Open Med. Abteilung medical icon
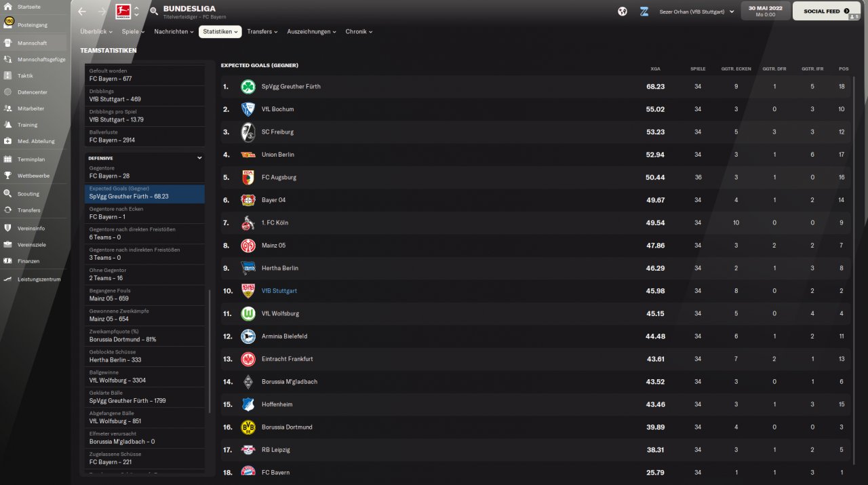 click(8, 141)
